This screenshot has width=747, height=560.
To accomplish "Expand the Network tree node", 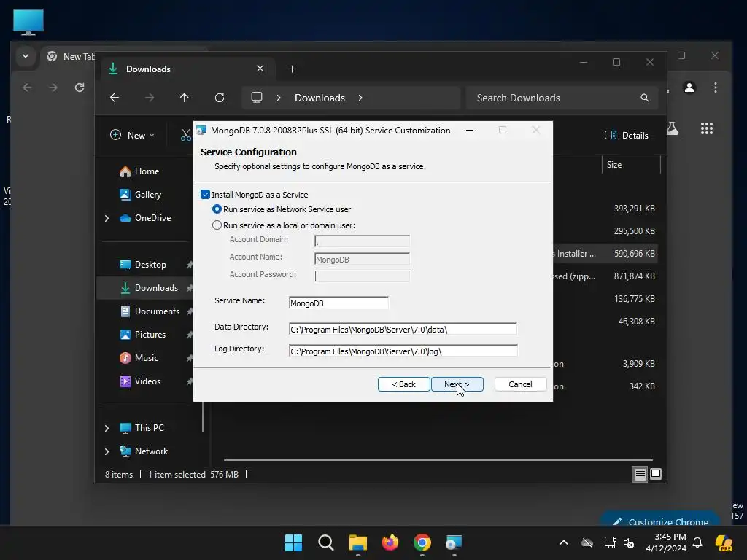I will click(107, 451).
